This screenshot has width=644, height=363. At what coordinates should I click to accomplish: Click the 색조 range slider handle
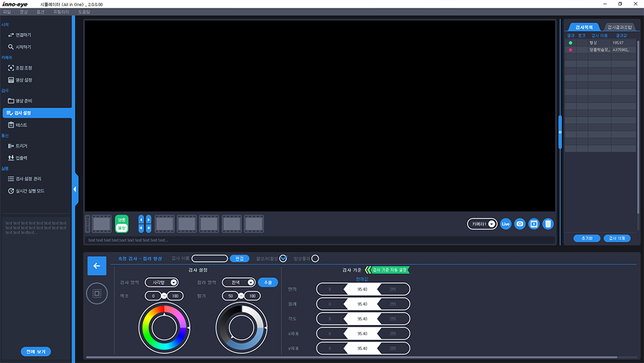pyautogui.click(x=164, y=295)
